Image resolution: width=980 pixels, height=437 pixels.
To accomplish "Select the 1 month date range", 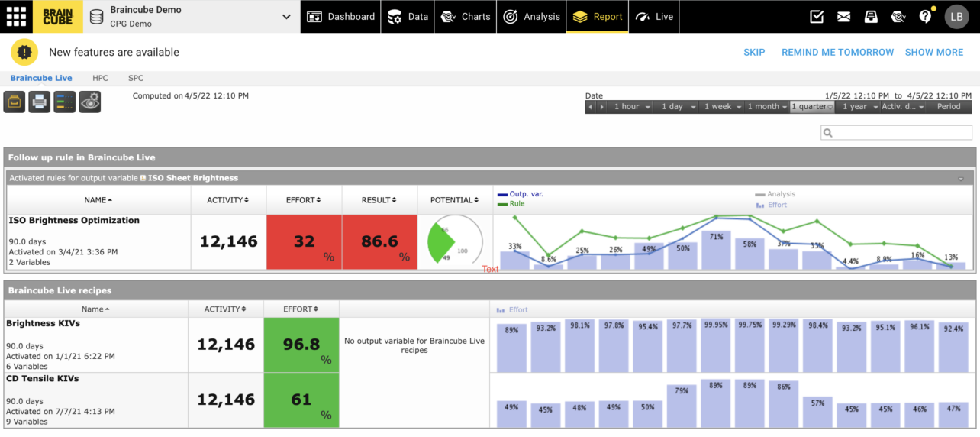I will 767,107.
